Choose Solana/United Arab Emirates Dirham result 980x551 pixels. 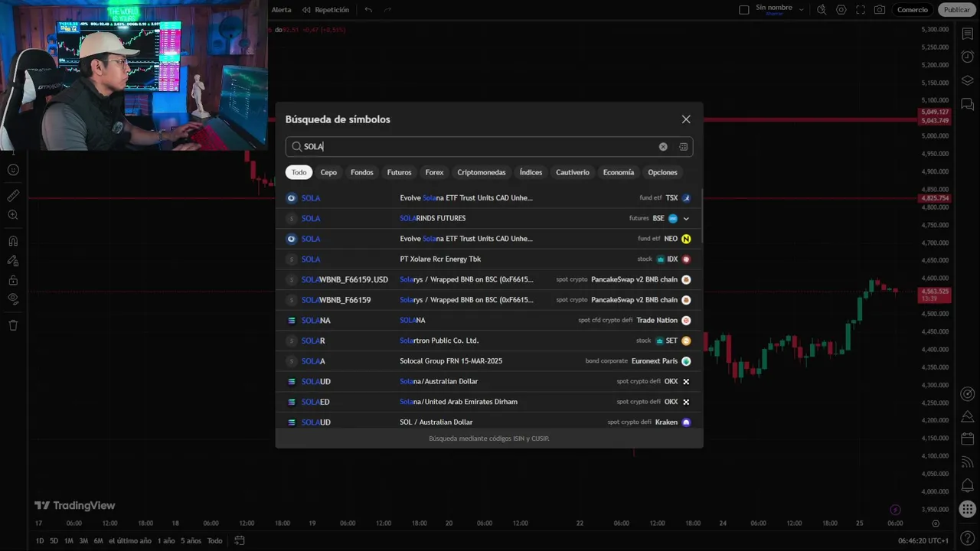tap(488, 402)
